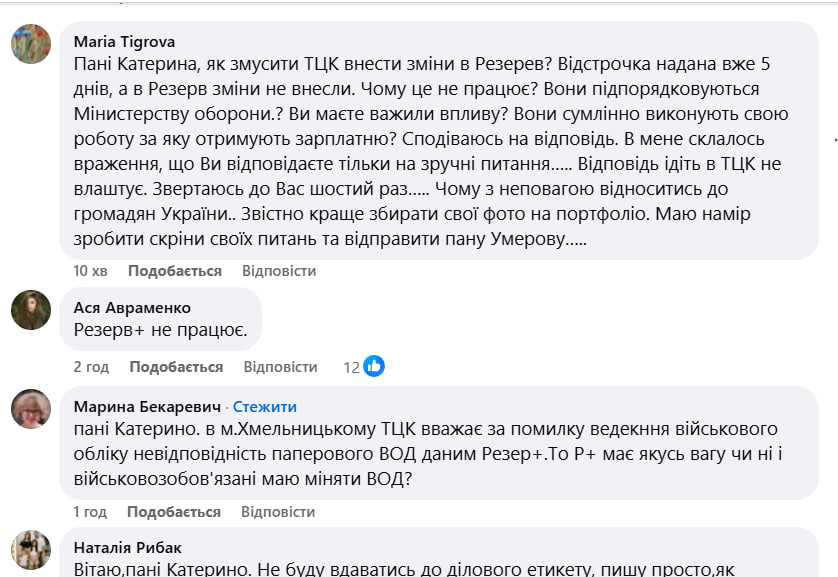Screen dimensions: 838x577
Task: Click the 'Резерв+ не працює.' comment text
Action: coord(160,329)
